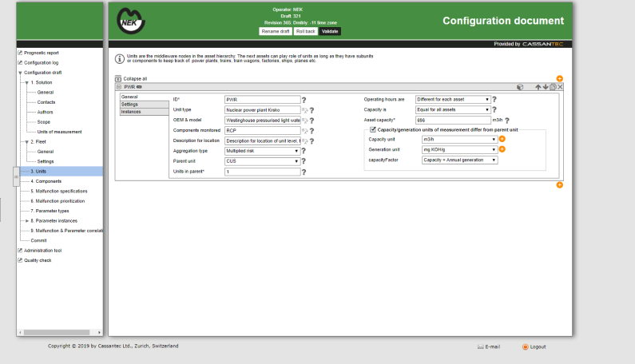Image resolution: width=635 pixels, height=364 pixels.
Task: Select the Commit tree item
Action: 38,240
